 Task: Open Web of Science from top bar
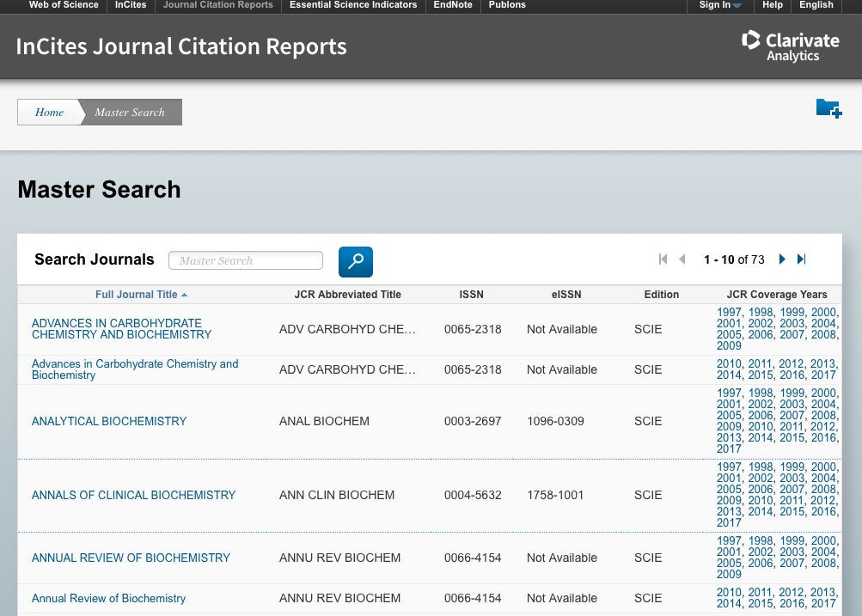(x=63, y=5)
